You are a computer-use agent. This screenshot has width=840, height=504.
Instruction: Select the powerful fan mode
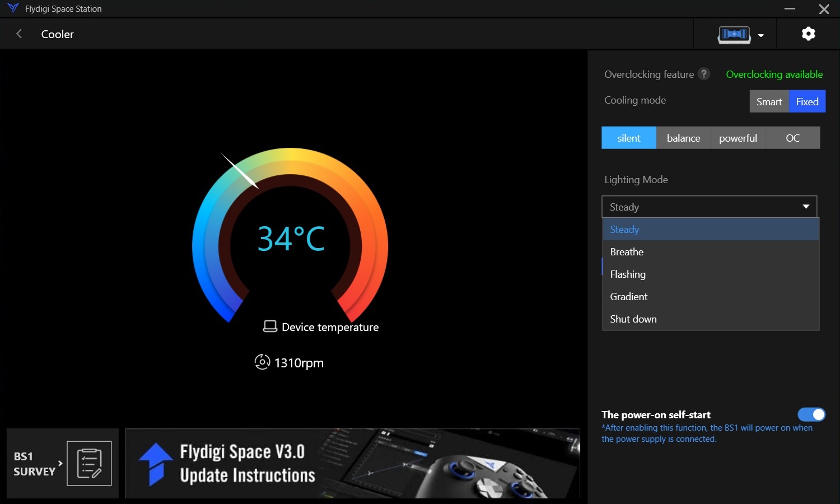[738, 138]
